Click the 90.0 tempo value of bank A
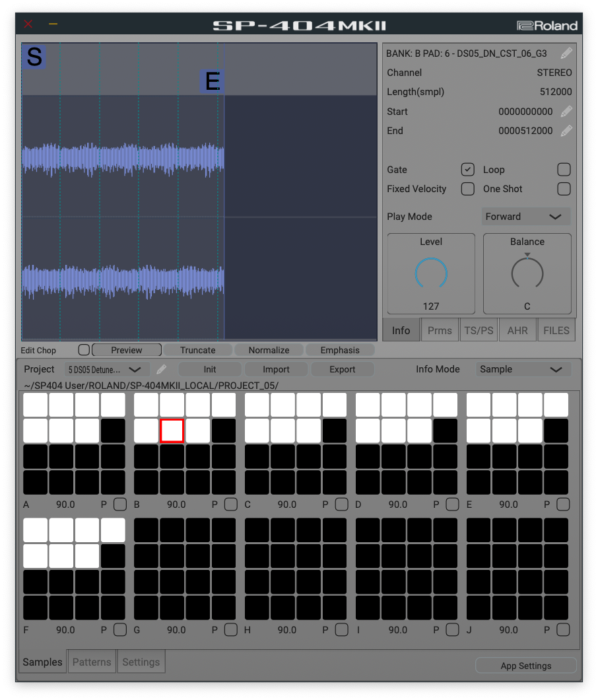 click(65, 505)
